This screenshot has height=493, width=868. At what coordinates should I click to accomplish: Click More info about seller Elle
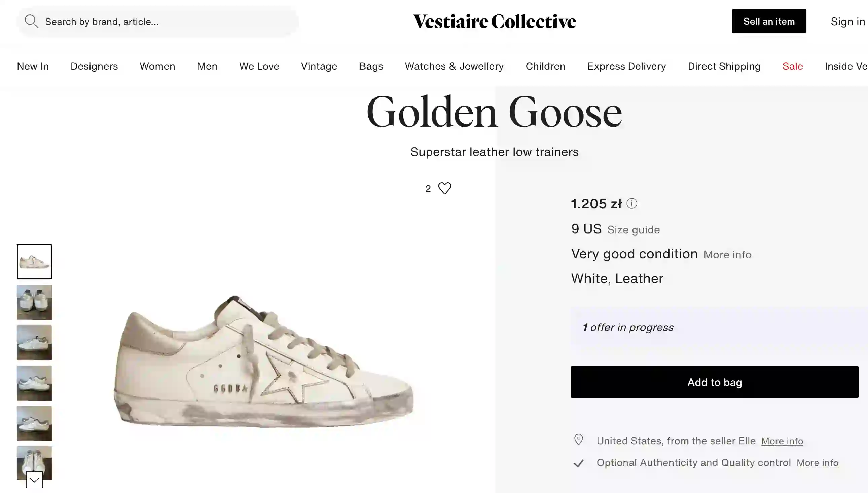[x=782, y=441]
